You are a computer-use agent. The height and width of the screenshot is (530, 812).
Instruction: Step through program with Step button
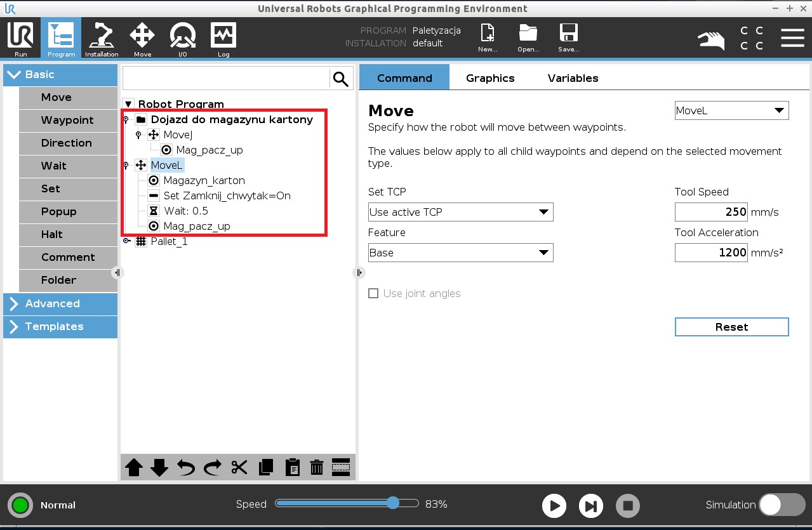click(591, 506)
